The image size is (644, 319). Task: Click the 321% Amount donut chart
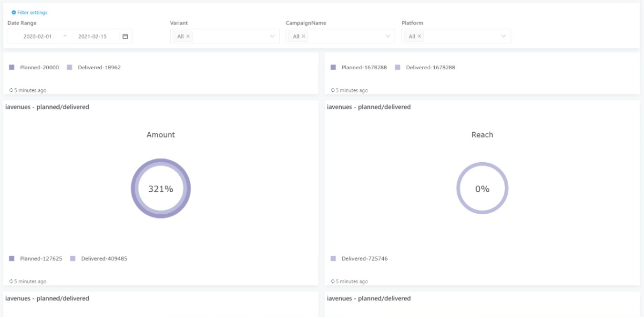[x=161, y=189]
